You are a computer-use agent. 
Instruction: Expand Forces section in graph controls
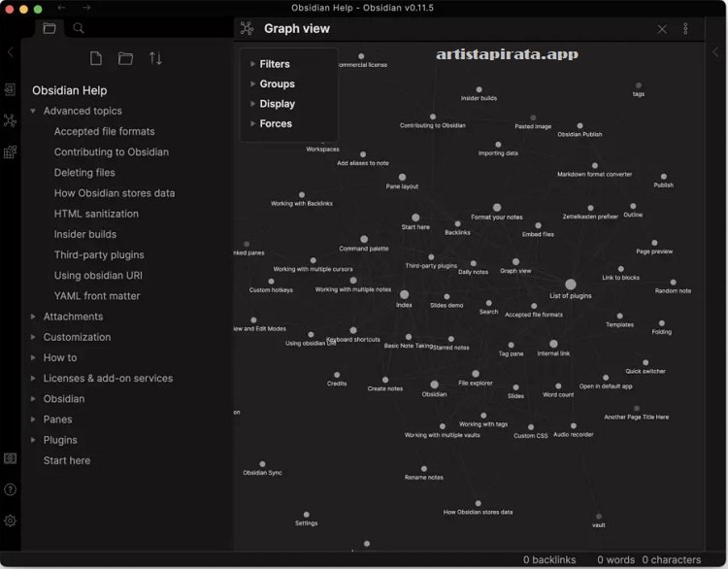point(276,124)
